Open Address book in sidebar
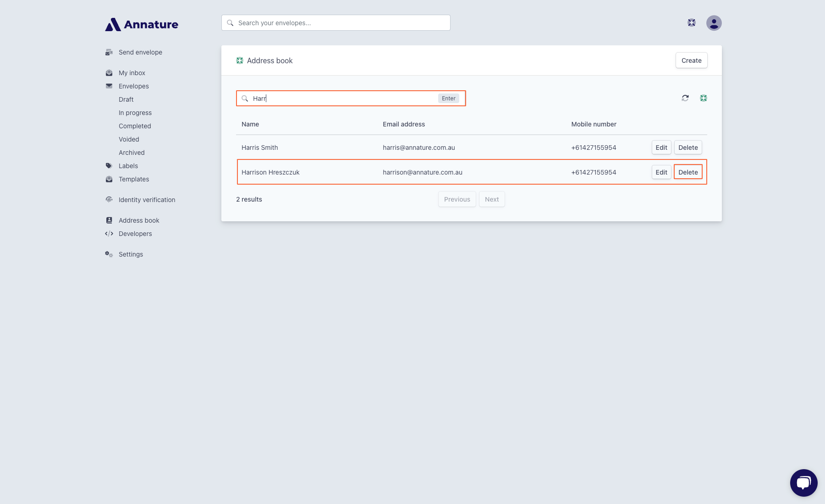 [139, 220]
